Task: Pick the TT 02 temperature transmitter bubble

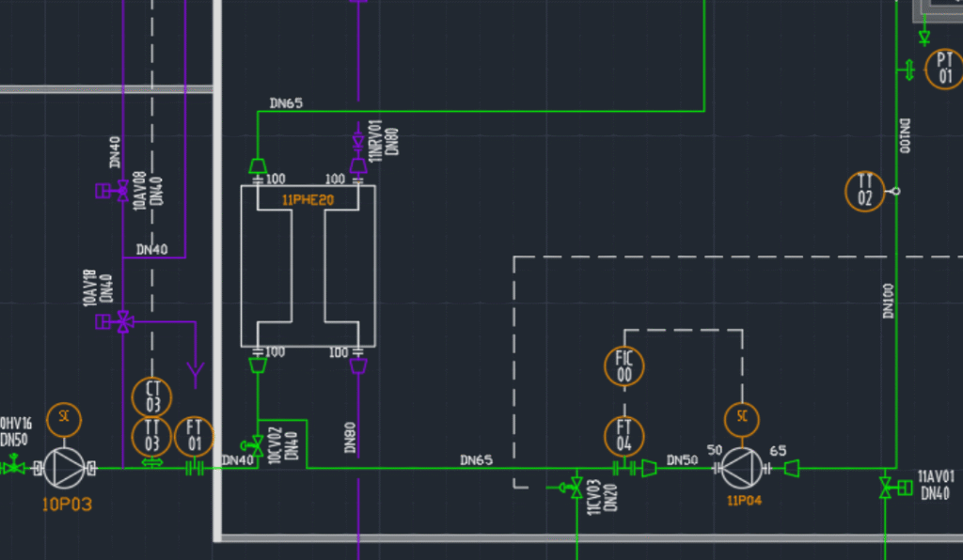Action: (865, 192)
